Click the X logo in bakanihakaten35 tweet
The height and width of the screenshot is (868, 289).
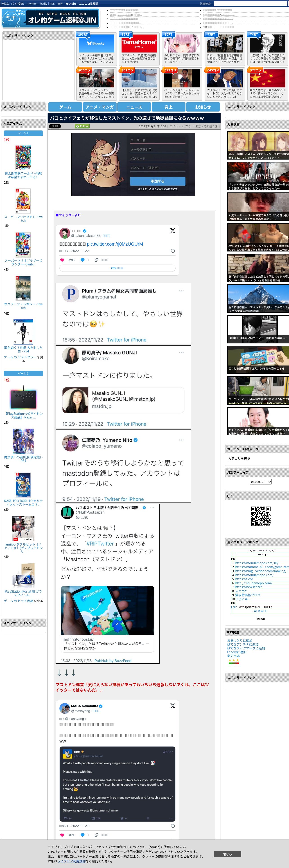173,231
